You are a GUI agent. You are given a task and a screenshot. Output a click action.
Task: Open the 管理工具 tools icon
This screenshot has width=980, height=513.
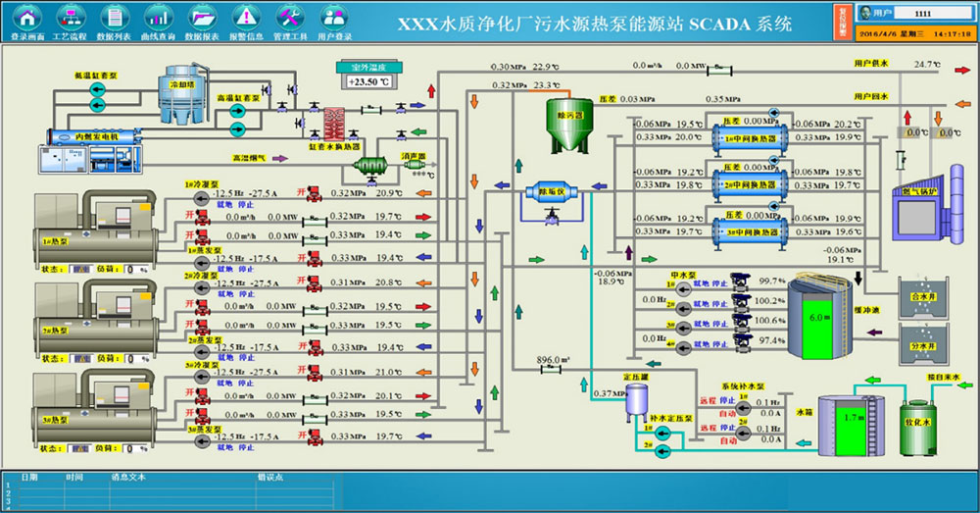[x=289, y=17]
